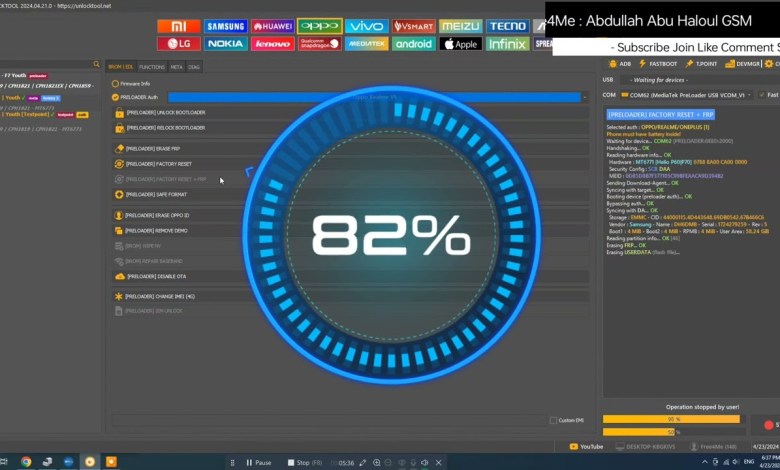
Task: Enable the Custom EMI checkbox
Action: point(554,420)
